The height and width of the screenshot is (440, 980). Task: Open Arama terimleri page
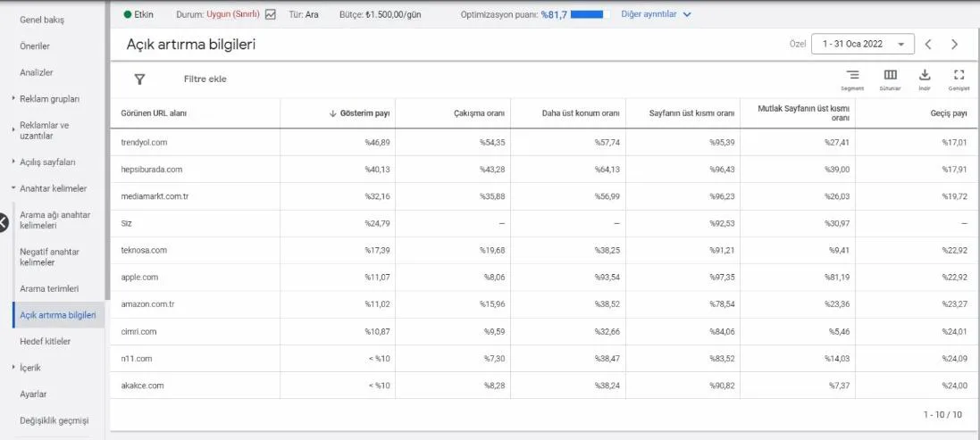point(49,289)
